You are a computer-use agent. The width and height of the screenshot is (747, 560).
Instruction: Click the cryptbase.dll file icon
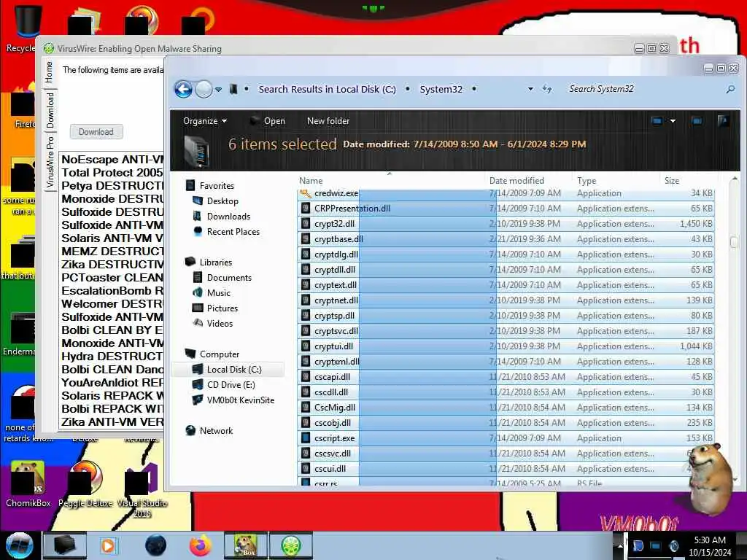[x=306, y=239]
